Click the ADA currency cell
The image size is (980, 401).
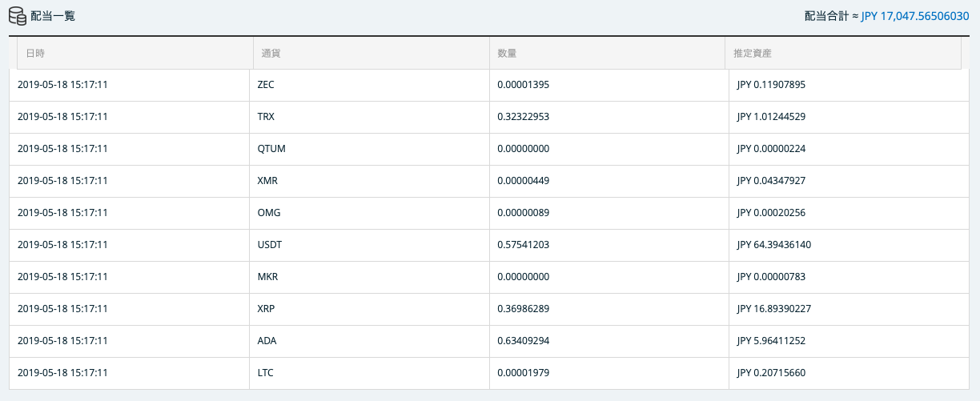point(267,341)
